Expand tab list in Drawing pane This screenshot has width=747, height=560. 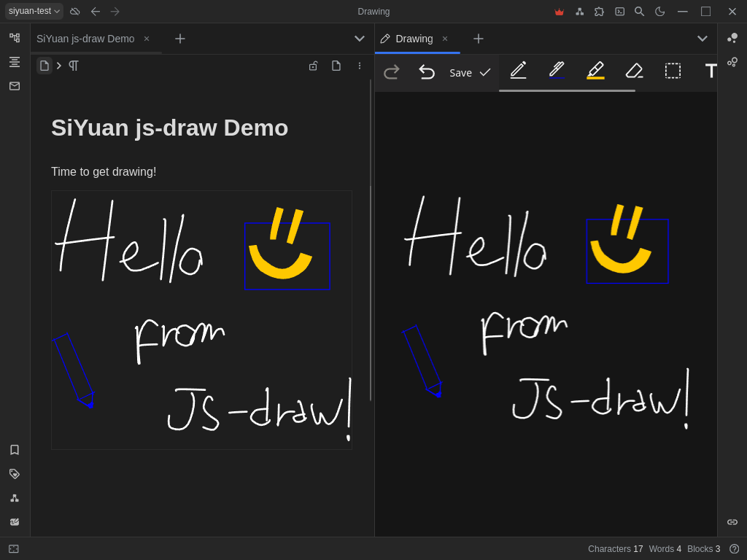702,39
